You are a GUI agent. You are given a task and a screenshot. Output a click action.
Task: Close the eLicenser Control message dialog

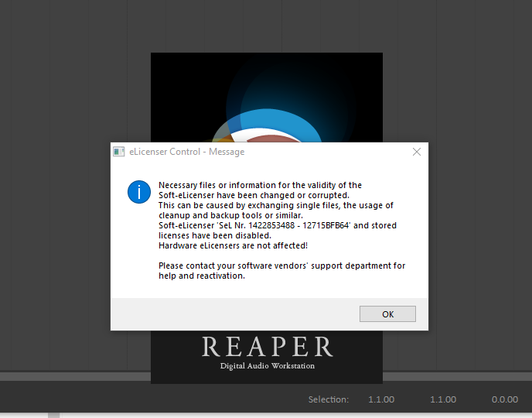click(417, 152)
